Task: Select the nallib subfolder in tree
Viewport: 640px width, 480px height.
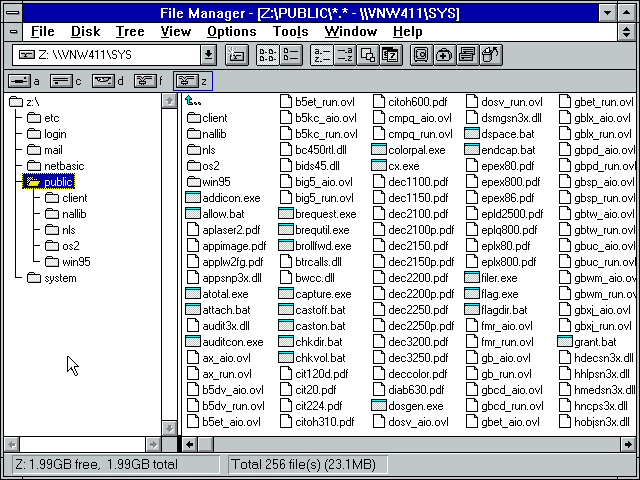Action: tap(66, 214)
